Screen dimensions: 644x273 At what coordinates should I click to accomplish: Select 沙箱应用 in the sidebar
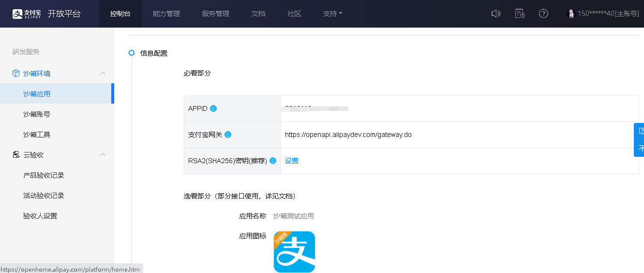pos(57,93)
